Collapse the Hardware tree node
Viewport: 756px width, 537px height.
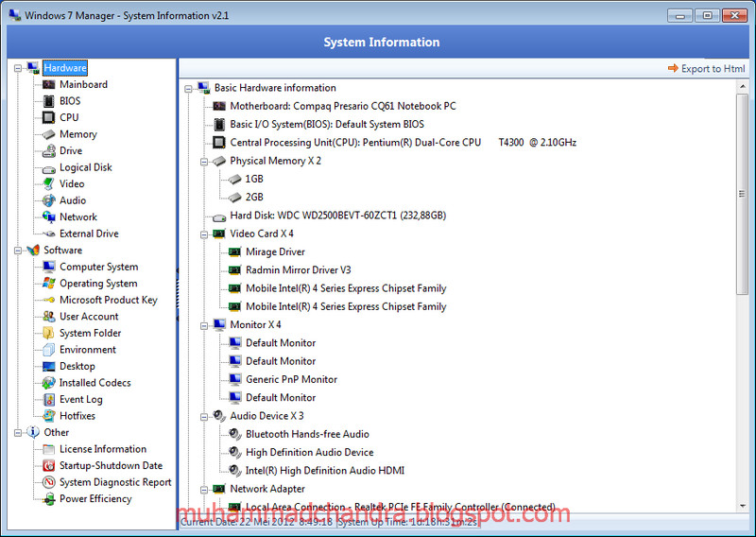[18, 68]
